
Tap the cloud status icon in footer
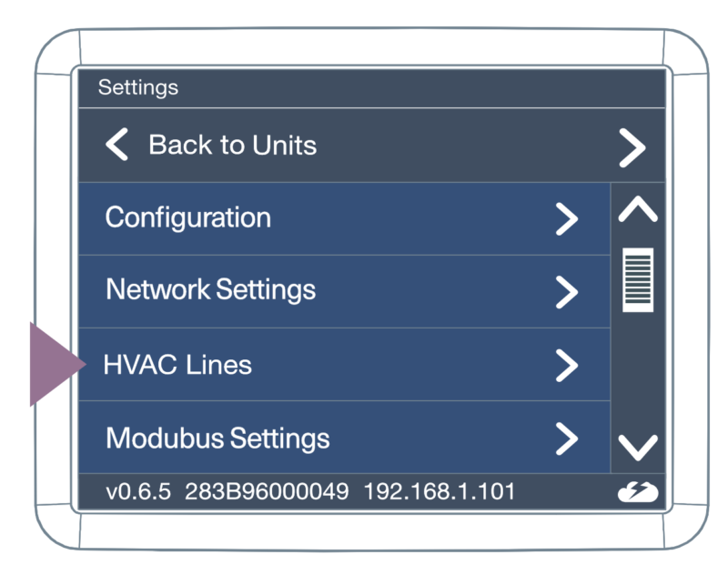click(x=637, y=492)
